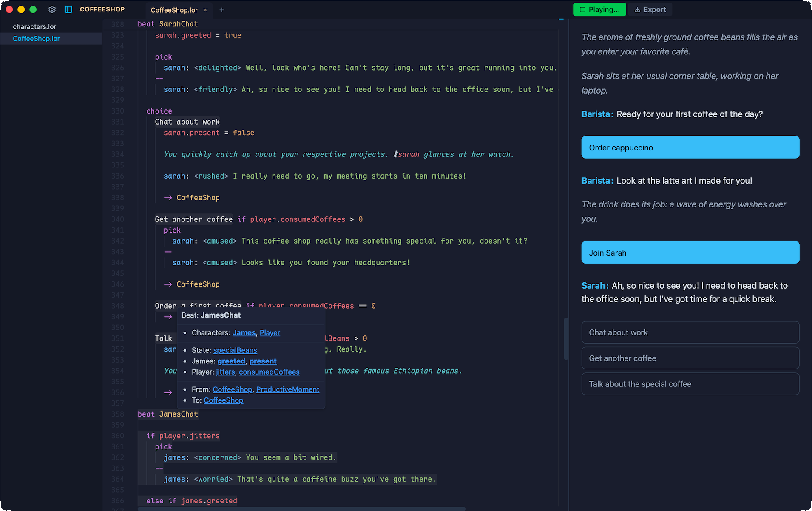Click the horizontal scrollbar at editor bottom
The image size is (812, 511).
[301, 508]
